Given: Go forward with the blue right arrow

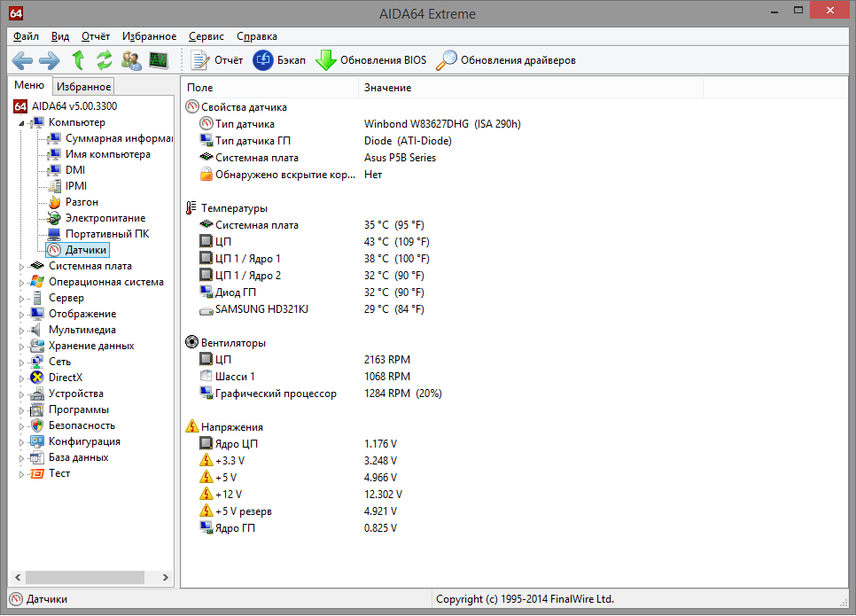Looking at the screenshot, I should pyautogui.click(x=50, y=60).
